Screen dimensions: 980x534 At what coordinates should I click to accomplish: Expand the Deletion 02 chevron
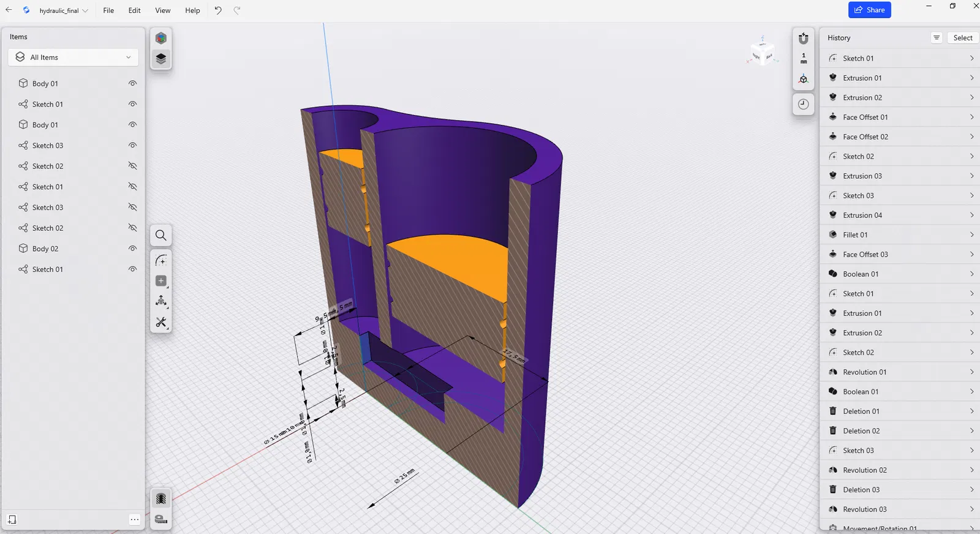coord(972,431)
